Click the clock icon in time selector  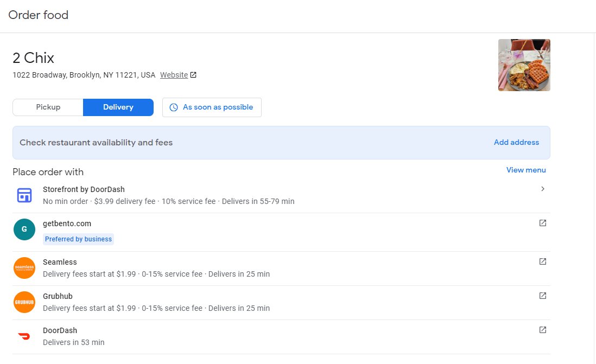[174, 107]
